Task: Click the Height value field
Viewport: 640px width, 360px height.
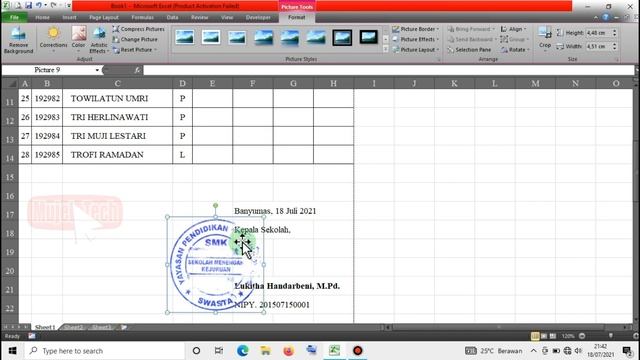Action: (599, 33)
